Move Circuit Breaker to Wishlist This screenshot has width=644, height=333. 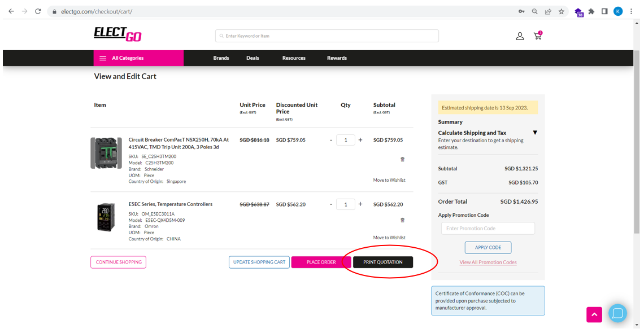click(x=389, y=180)
